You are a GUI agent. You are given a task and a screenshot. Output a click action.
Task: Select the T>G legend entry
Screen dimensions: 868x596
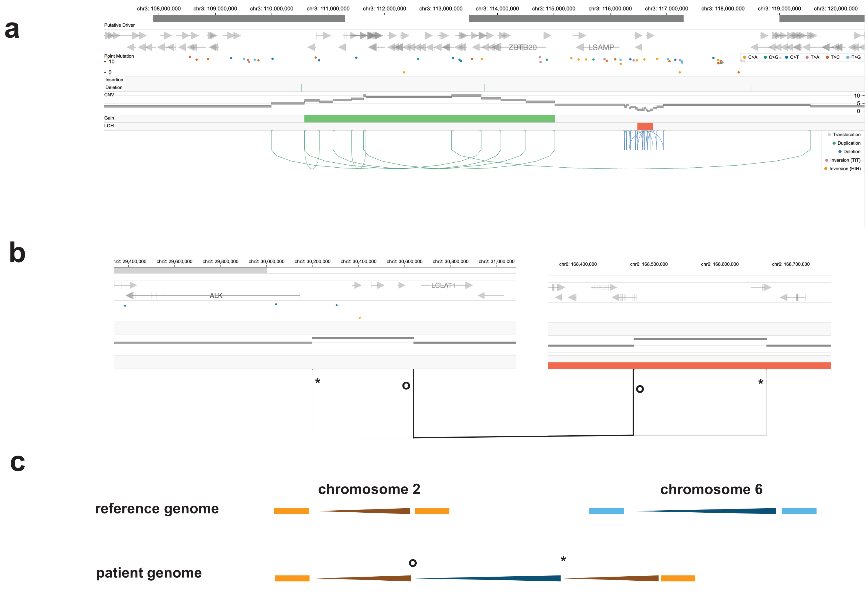[x=854, y=57]
